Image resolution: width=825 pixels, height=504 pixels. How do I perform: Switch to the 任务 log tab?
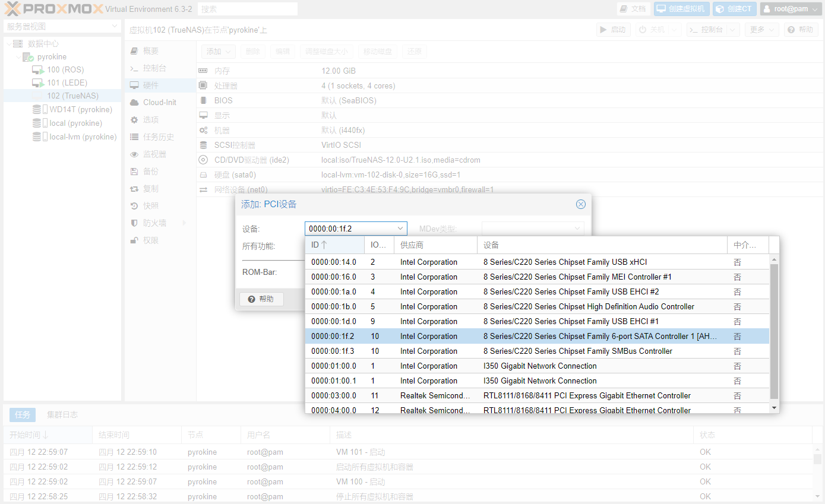22,414
